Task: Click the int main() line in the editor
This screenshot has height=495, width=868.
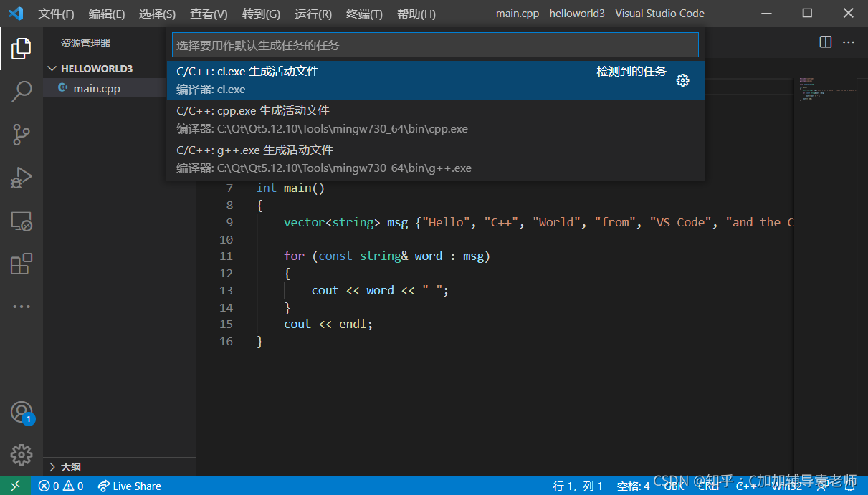Action: click(x=290, y=188)
